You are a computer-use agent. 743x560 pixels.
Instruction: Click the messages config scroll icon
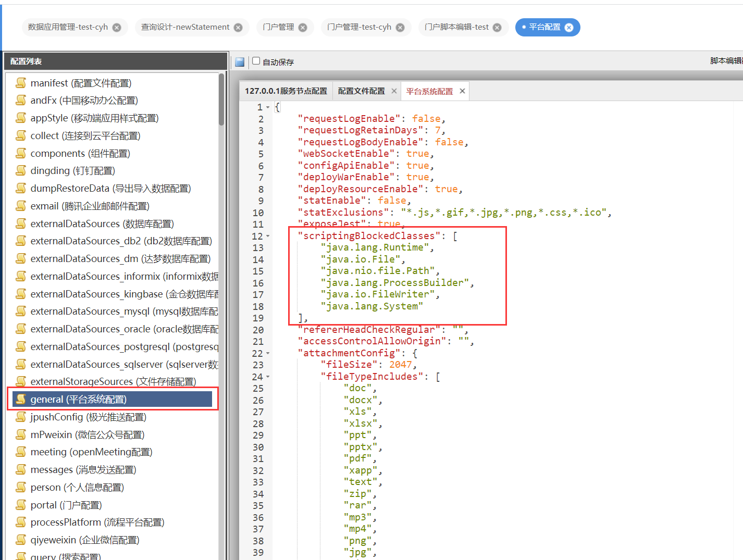[x=21, y=469]
